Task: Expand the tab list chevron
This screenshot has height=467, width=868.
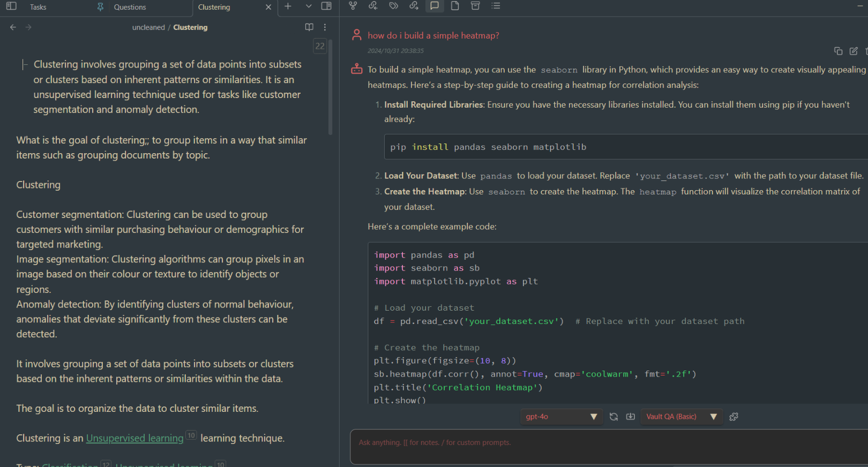Action: (x=309, y=6)
